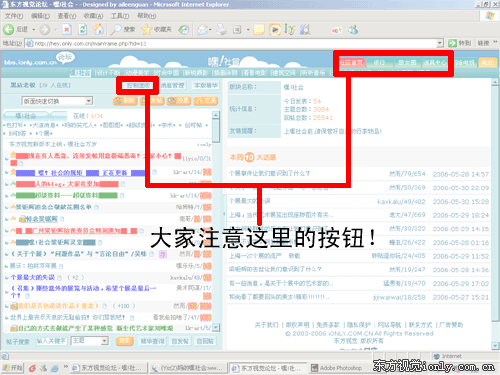500x375 pixels.
Task: Open the Home page icon
Action: pyautogui.click(x=98, y=30)
